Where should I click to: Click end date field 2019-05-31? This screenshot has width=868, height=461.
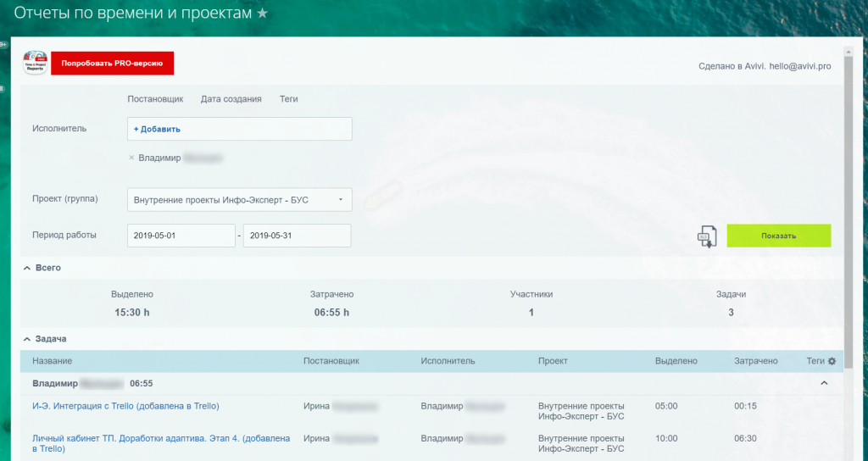coord(297,236)
